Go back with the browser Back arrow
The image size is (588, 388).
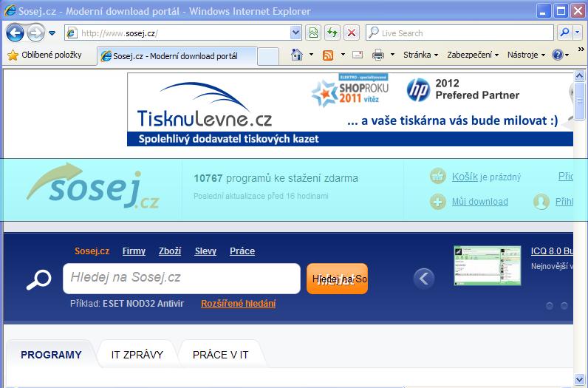pyautogui.click(x=15, y=33)
